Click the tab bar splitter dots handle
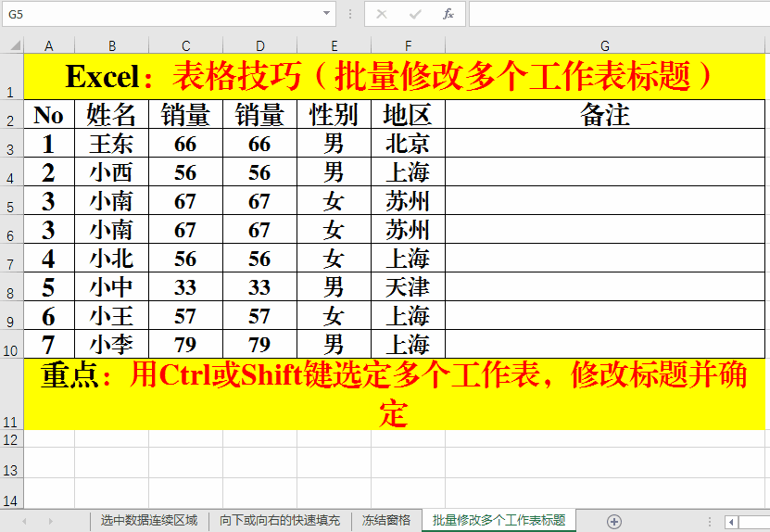The width and height of the screenshot is (770, 532). pyautogui.click(x=709, y=522)
